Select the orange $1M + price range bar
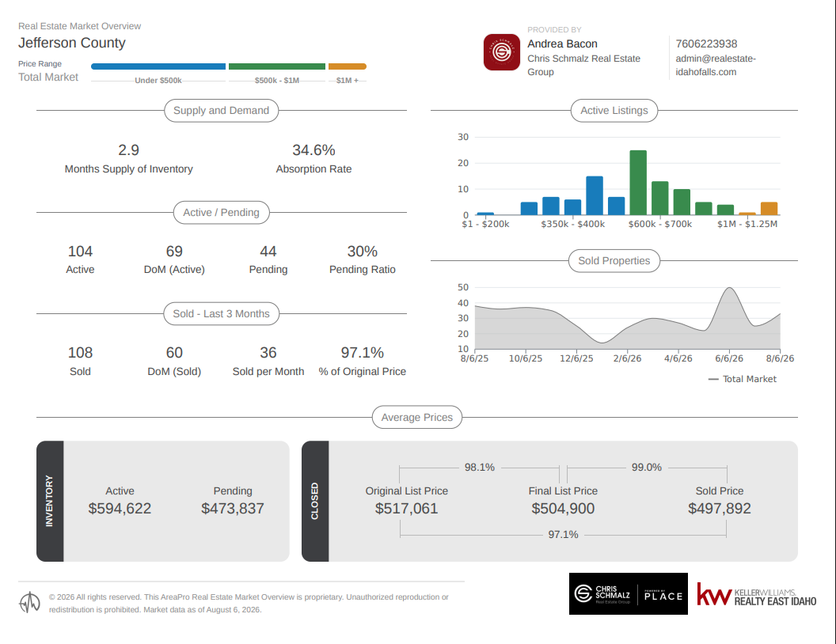Screen dimensions: 836x644 point(347,66)
